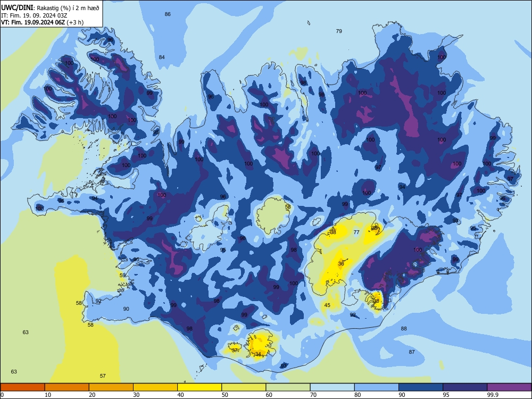532x399 pixels.
Task: Click the bright yellow 40–50 legend swatch
Action: coord(199,387)
